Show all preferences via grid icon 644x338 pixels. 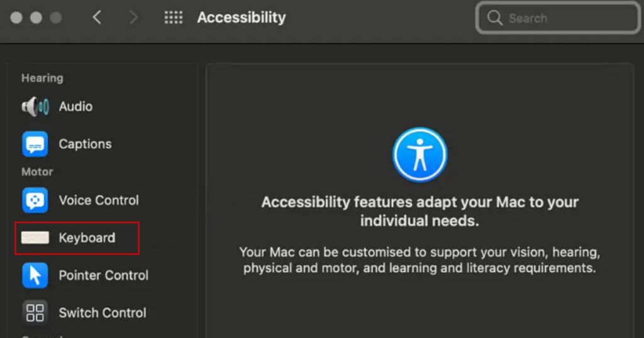pyautogui.click(x=174, y=18)
